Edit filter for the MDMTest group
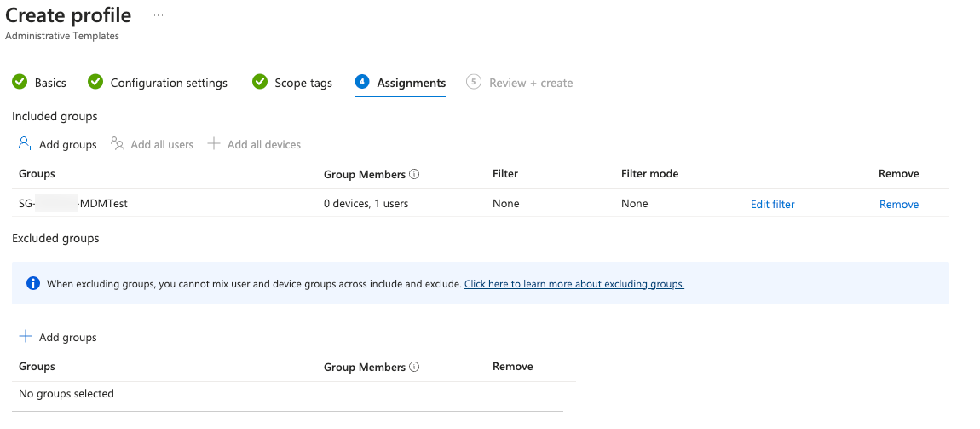This screenshot has width=980, height=429. click(x=772, y=204)
